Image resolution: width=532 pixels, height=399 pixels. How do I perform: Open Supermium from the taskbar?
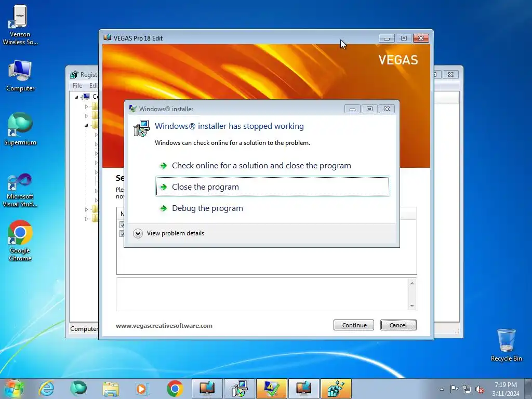coord(78,389)
